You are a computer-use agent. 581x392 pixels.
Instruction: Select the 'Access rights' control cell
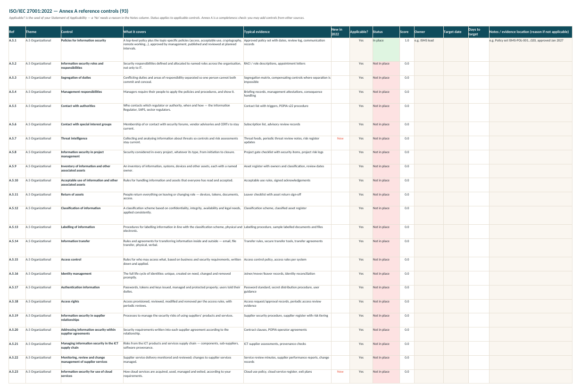(91, 306)
